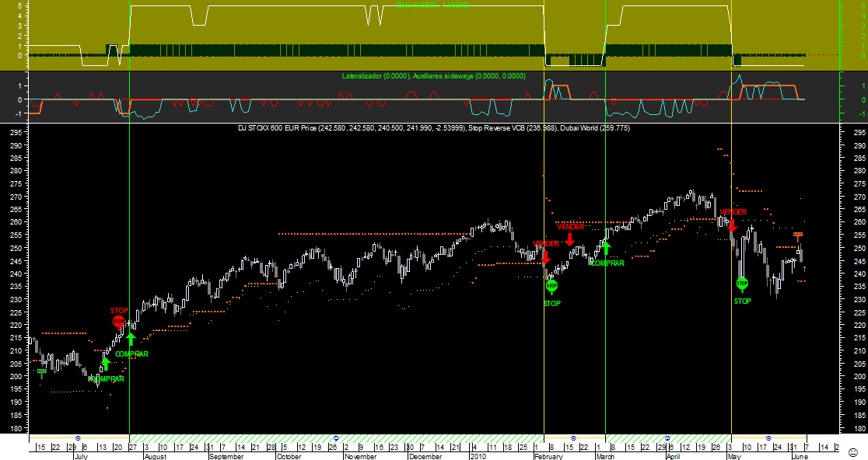Click the blue circle marker near early July

click(78, 438)
